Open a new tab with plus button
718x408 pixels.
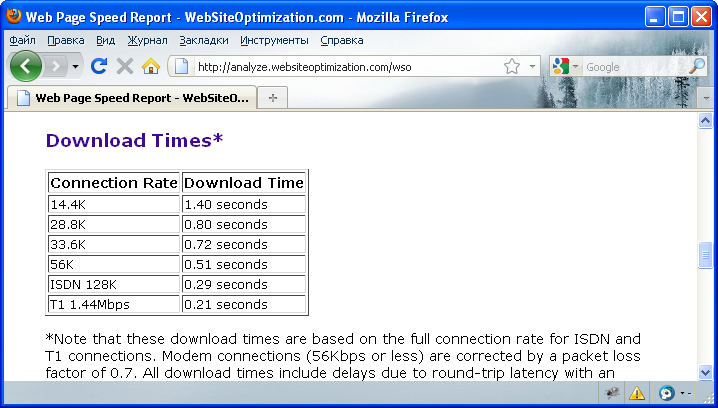coord(272,98)
